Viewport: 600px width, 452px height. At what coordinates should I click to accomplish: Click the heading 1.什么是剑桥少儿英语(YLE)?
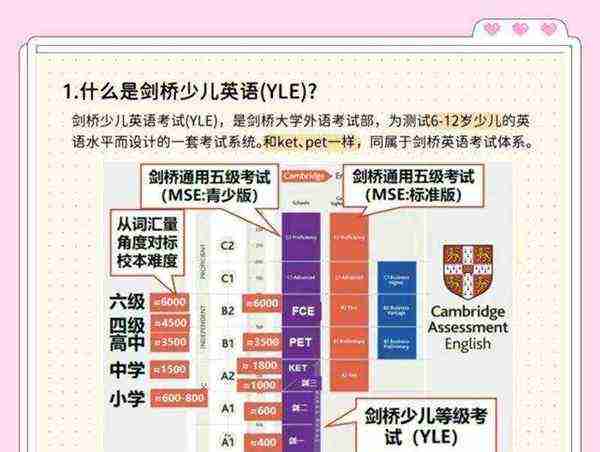pyautogui.click(x=190, y=91)
